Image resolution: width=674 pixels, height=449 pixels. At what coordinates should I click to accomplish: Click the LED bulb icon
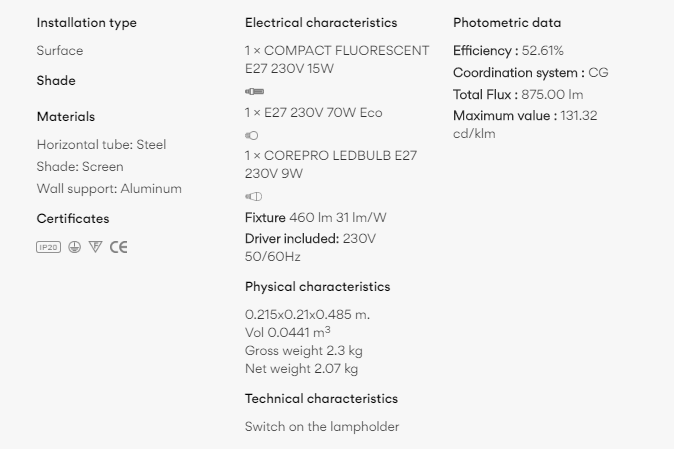pos(253,196)
